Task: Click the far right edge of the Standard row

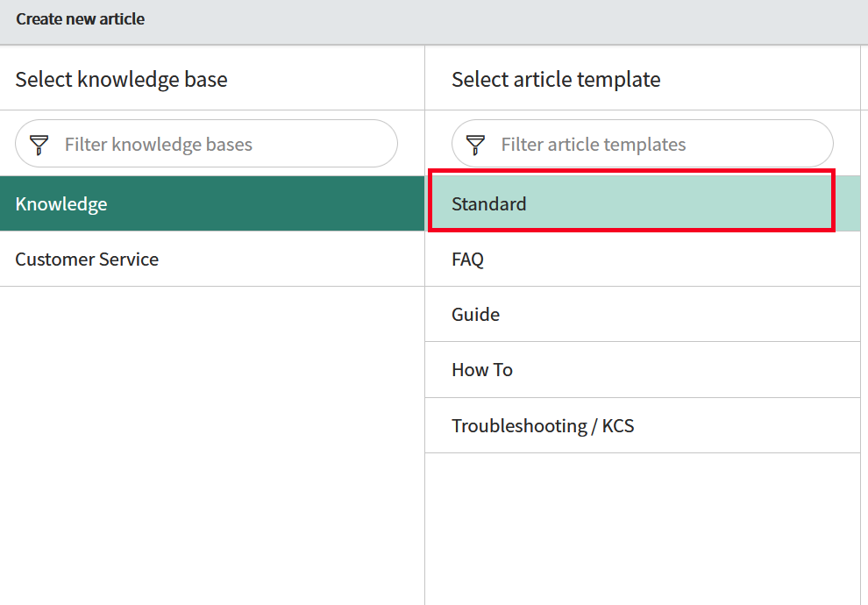Action: [x=848, y=203]
